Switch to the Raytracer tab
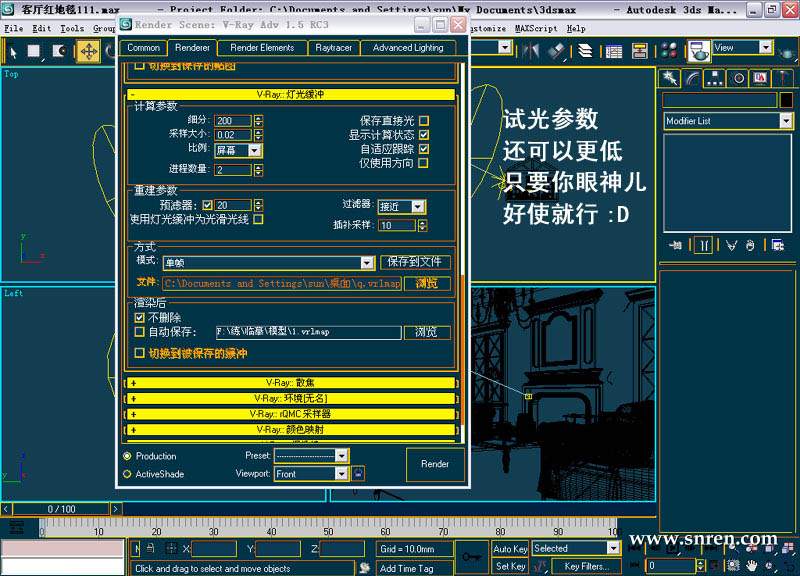Viewport: 800px width, 576px height. click(334, 47)
